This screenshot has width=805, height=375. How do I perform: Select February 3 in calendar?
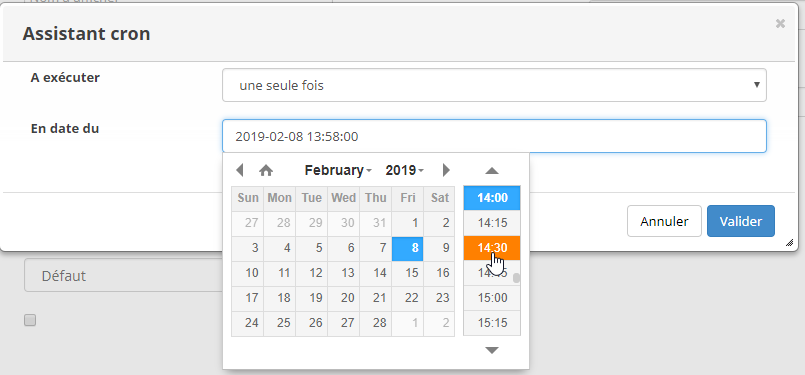point(247,249)
